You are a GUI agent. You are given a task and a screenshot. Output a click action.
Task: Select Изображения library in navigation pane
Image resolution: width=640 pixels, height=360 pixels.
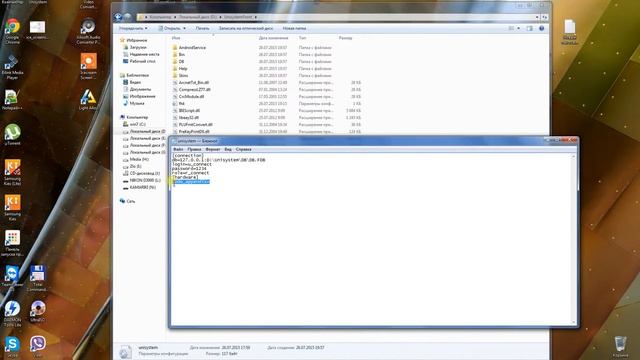pos(139,96)
